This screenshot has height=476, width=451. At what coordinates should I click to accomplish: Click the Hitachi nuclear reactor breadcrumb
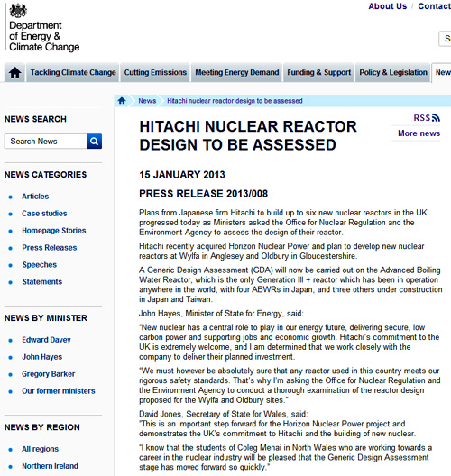[x=235, y=101]
